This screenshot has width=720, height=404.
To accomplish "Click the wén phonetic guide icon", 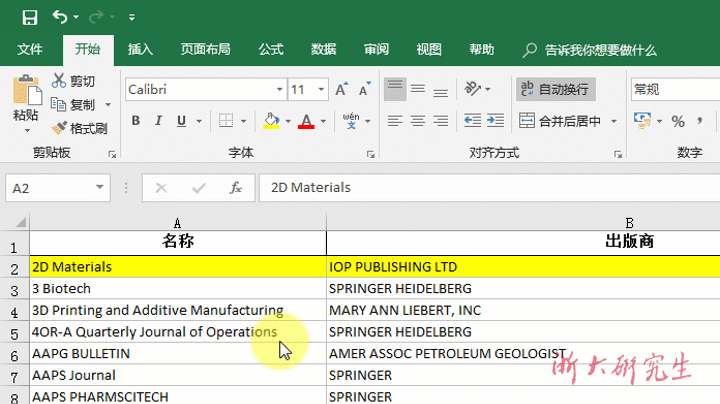I will pos(351,121).
